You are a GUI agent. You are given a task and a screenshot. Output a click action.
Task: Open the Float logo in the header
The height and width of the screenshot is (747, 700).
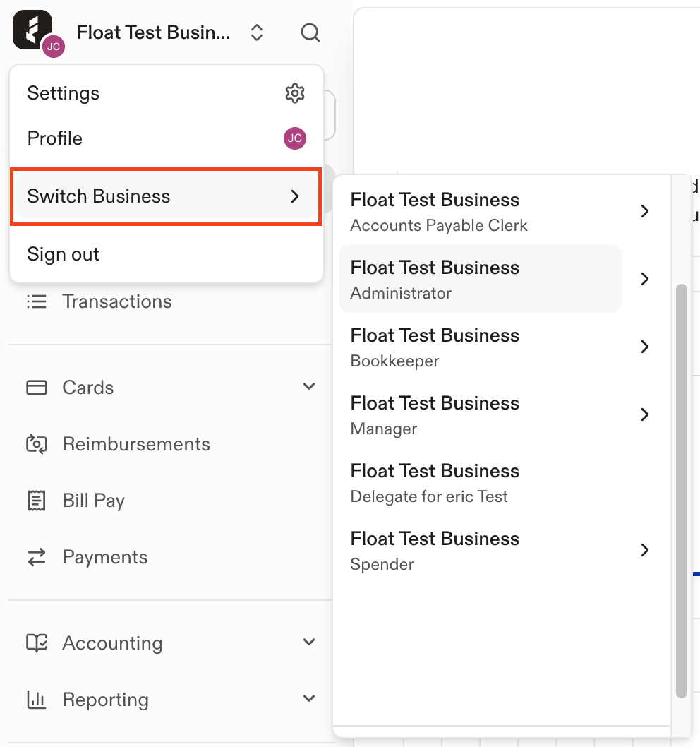click(x=32, y=29)
